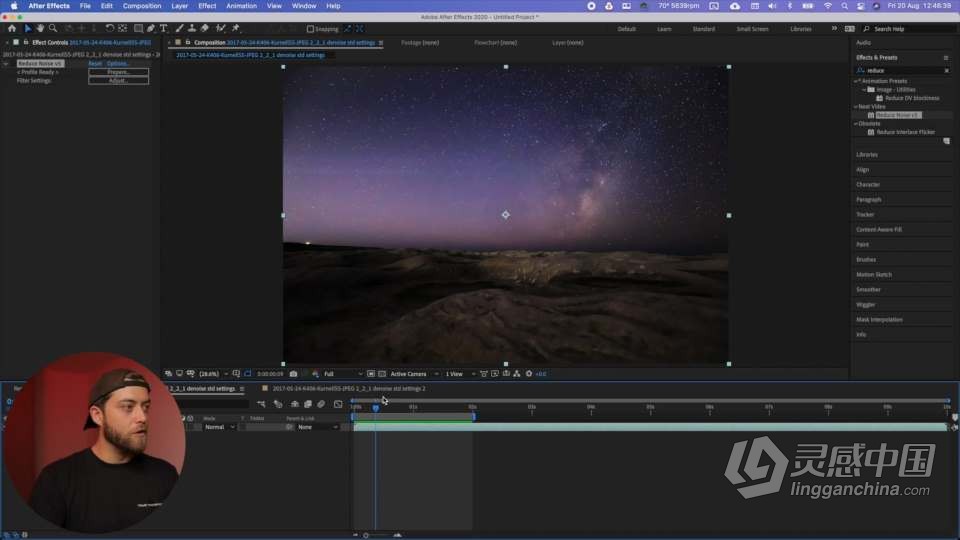
Task: Toggle Transparency Grid in viewer
Action: coord(382,373)
